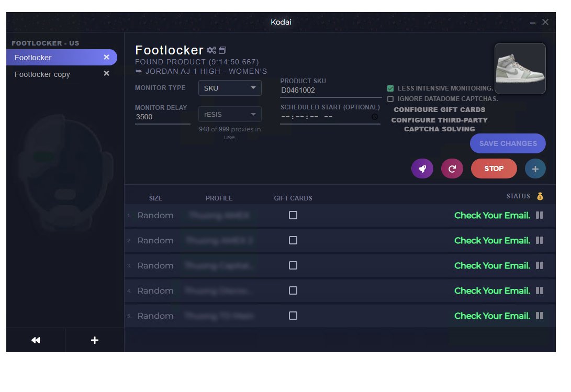Click the SIZE column header
Screen dimensions: 571x392
coord(155,198)
